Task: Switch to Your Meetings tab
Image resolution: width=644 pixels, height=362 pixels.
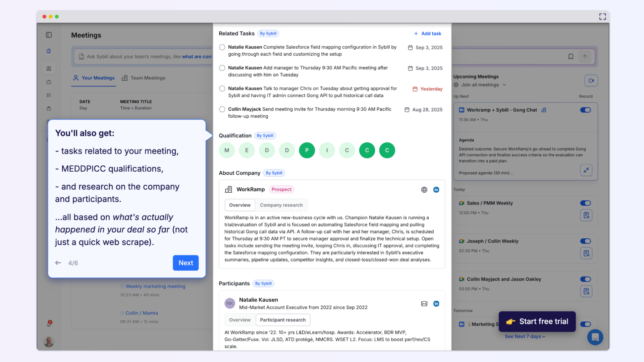Action: click(x=94, y=78)
